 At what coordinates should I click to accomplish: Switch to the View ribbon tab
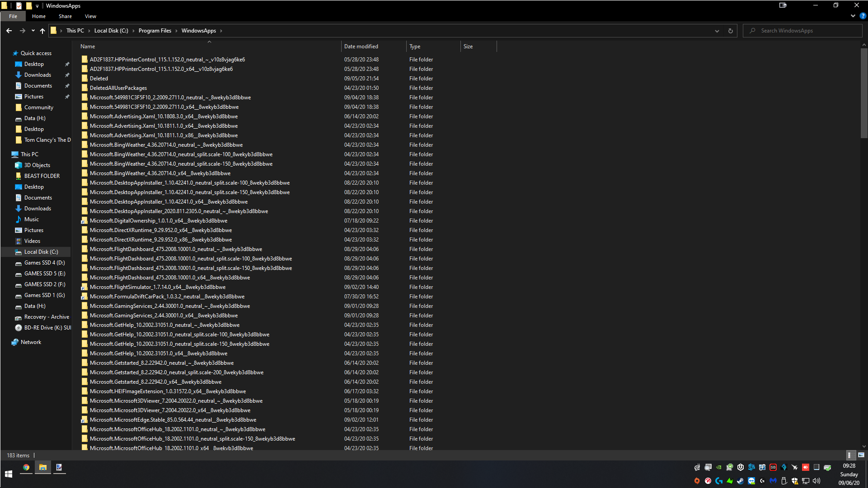pyautogui.click(x=90, y=16)
